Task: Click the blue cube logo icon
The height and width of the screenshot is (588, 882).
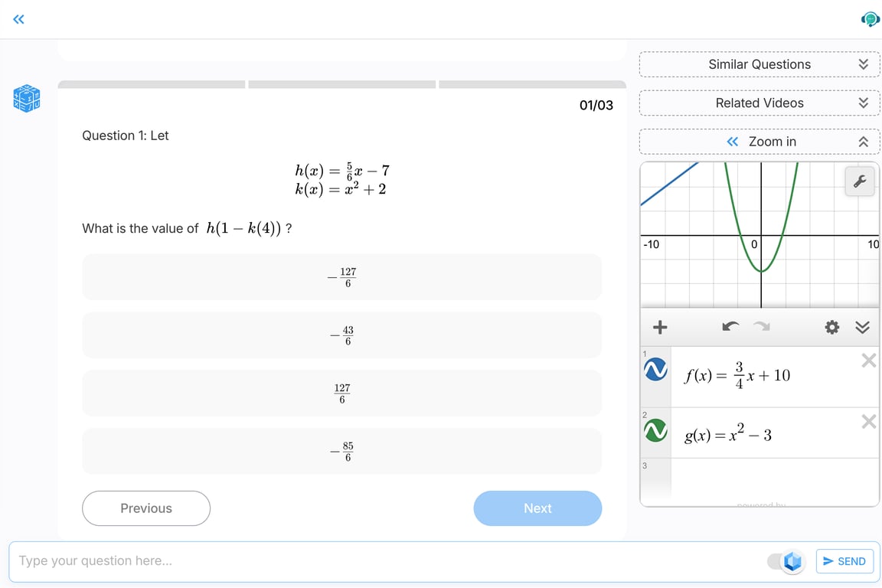Action: point(26,98)
